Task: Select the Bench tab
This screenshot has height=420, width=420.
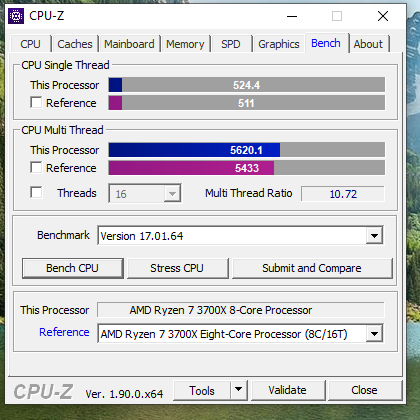Action: coord(326,43)
